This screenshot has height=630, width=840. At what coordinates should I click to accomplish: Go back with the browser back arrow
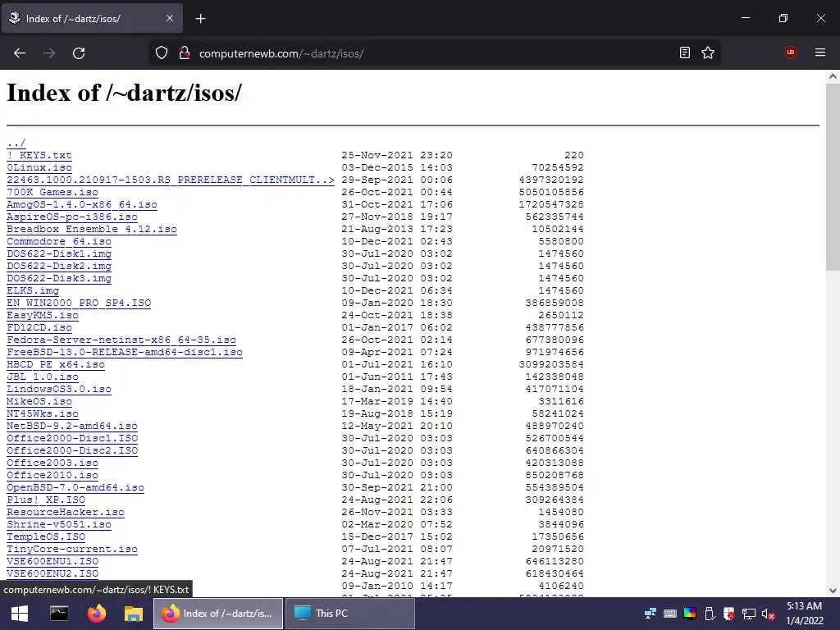(x=20, y=53)
